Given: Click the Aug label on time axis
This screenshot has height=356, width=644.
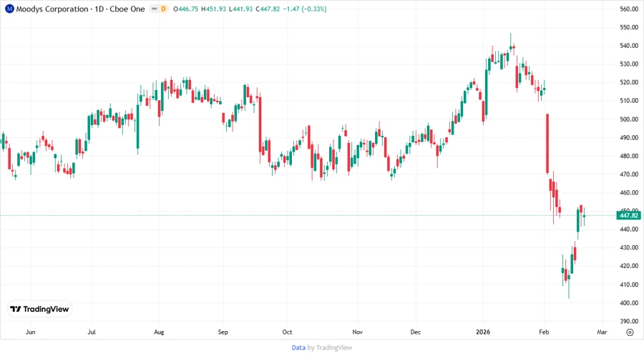Looking at the screenshot, I should pyautogui.click(x=159, y=332).
